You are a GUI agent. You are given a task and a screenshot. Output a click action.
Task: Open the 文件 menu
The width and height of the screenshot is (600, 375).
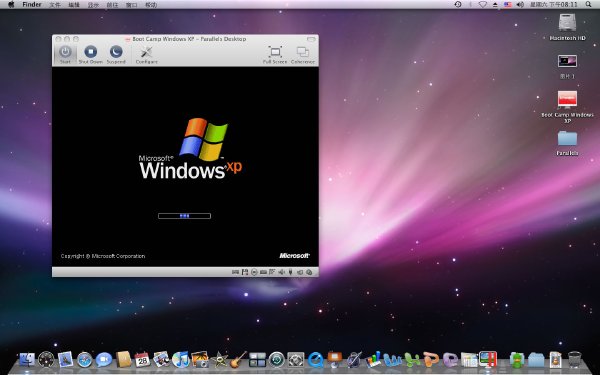coord(55,5)
